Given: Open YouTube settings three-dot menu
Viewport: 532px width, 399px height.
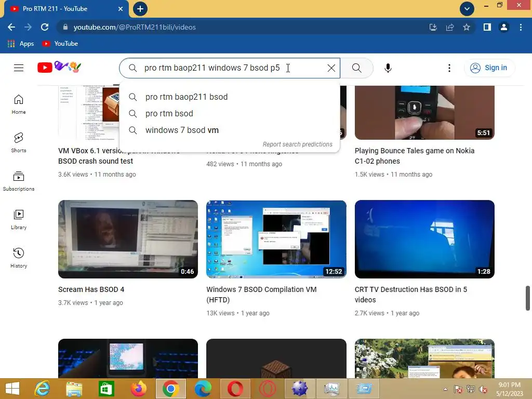Looking at the screenshot, I should pos(449,68).
